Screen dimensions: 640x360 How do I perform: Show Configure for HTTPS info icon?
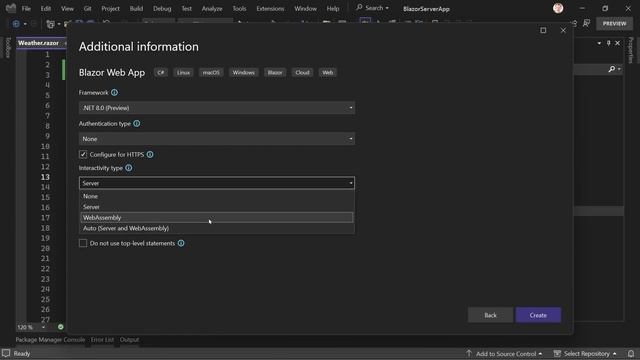point(150,155)
